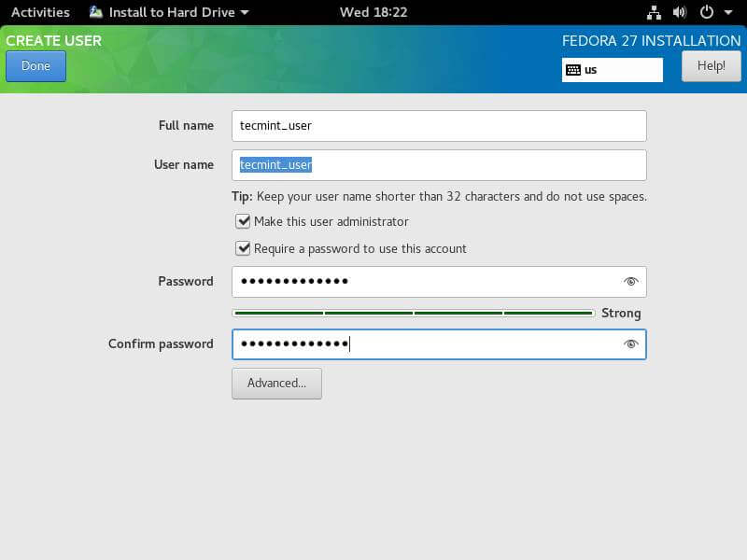This screenshot has width=747, height=560.
Task: Click into the User name field
Action: 439,165
